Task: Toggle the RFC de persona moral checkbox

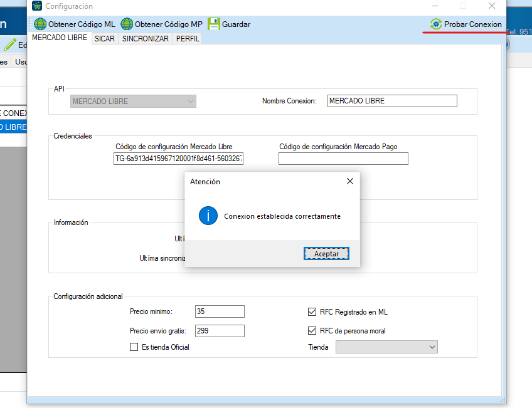Action: click(312, 331)
